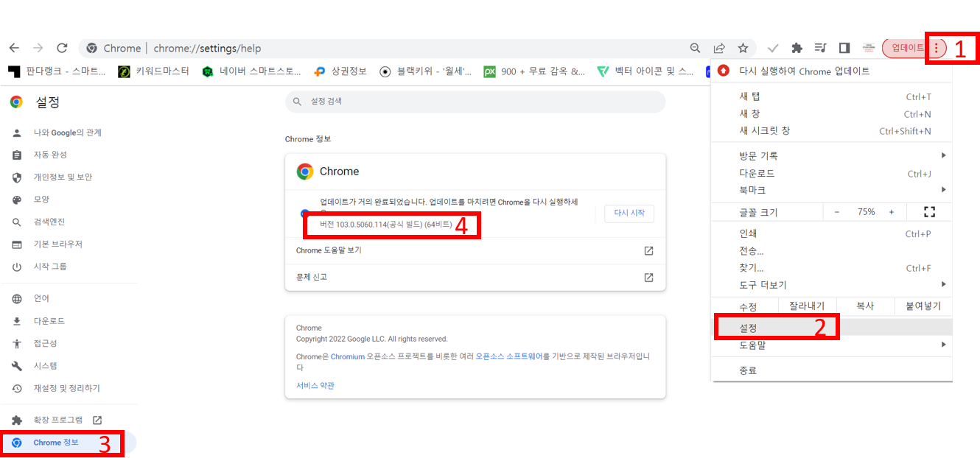
Task: Open the 블랙키위 bookmark
Action: pyautogui.click(x=425, y=71)
